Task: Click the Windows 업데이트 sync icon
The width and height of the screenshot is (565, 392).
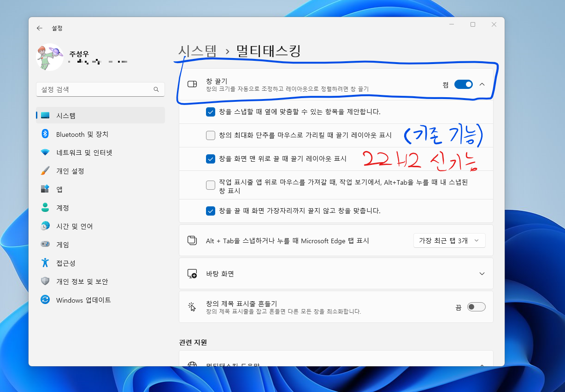Action: pyautogui.click(x=45, y=300)
